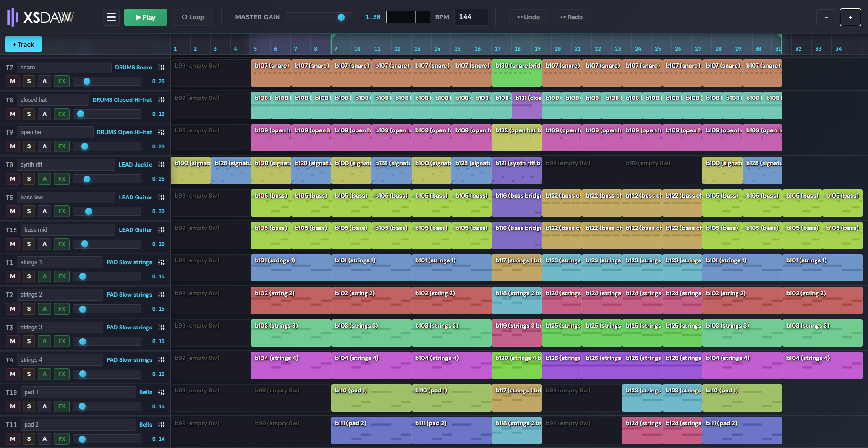Add a new track with + Track
The width and height of the screenshot is (868, 448).
tap(23, 44)
